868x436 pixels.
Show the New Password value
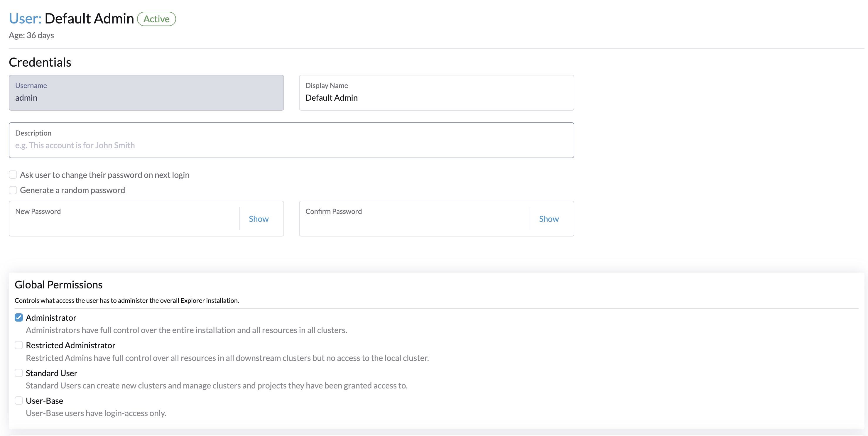pyautogui.click(x=259, y=219)
